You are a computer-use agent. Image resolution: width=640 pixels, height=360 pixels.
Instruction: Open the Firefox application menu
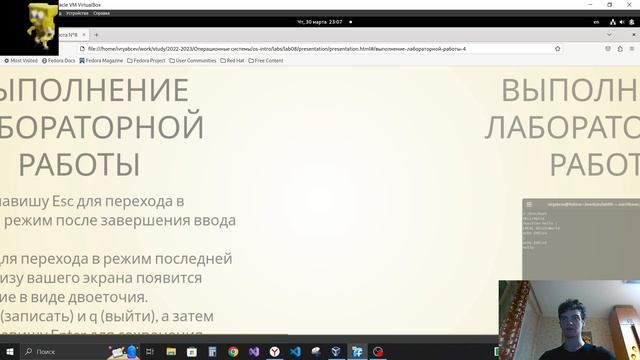click(632, 49)
